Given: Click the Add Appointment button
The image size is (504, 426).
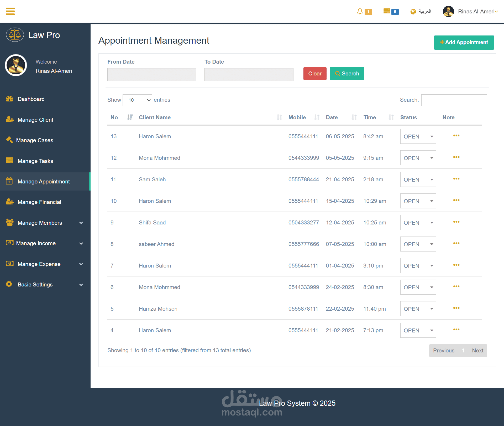Looking at the screenshot, I should click(x=464, y=43).
